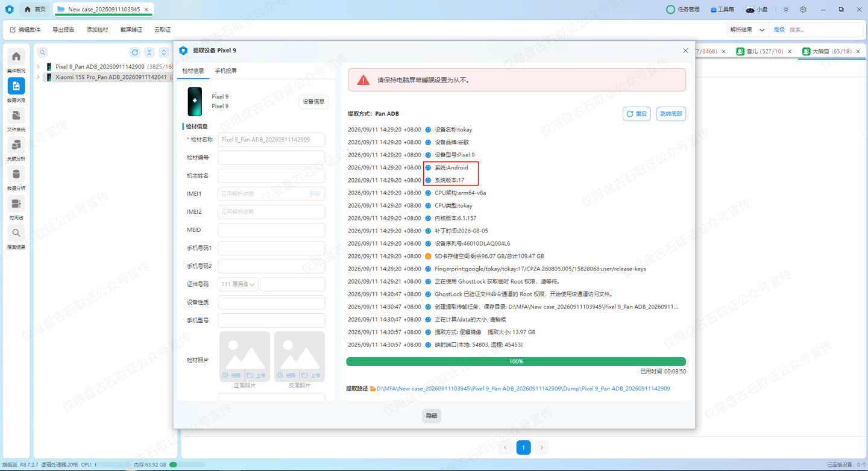Collapse all tree nodes icon

(149, 52)
